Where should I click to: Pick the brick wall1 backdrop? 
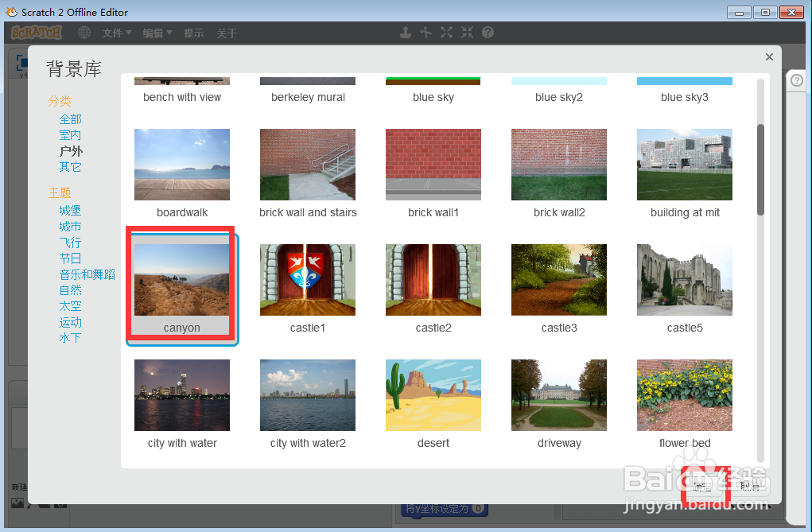(433, 173)
